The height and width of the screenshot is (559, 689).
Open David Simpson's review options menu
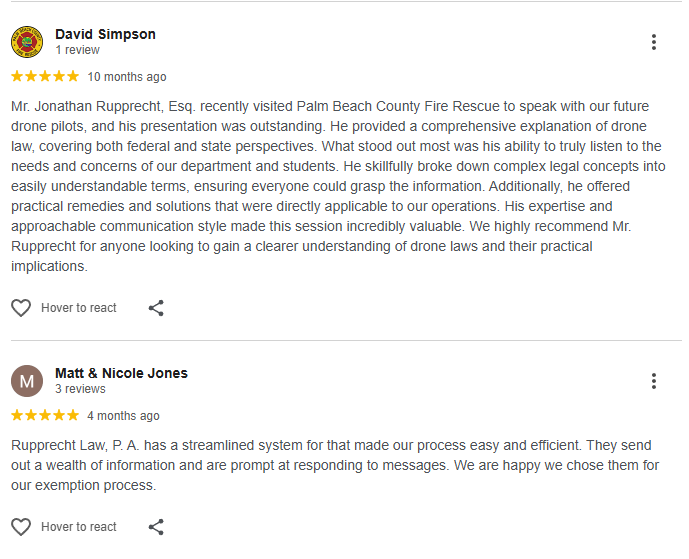[x=653, y=42]
